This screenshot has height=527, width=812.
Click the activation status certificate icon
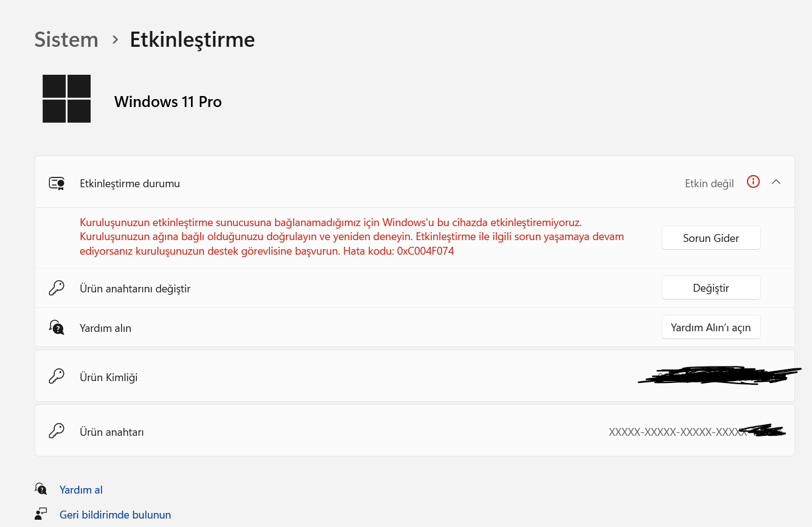(57, 184)
